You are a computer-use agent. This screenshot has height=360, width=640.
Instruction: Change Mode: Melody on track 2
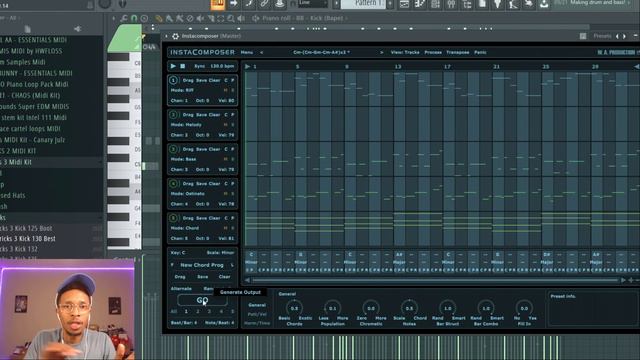(186, 125)
